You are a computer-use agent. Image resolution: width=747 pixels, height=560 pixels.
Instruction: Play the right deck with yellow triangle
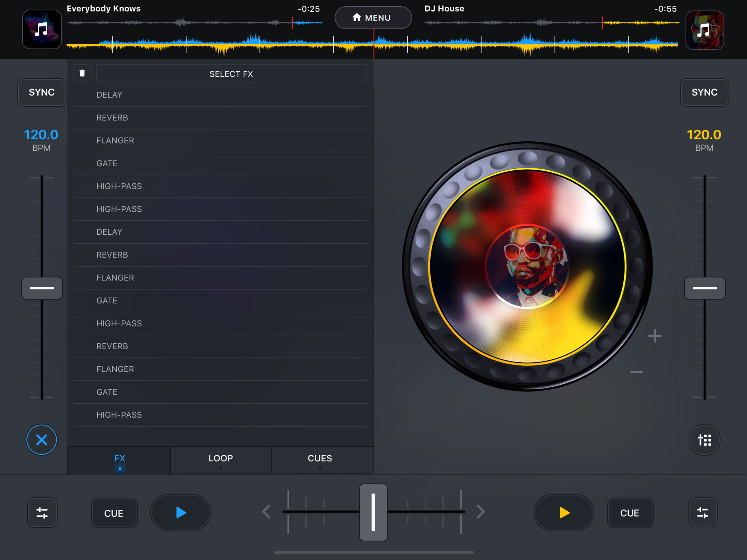(564, 512)
